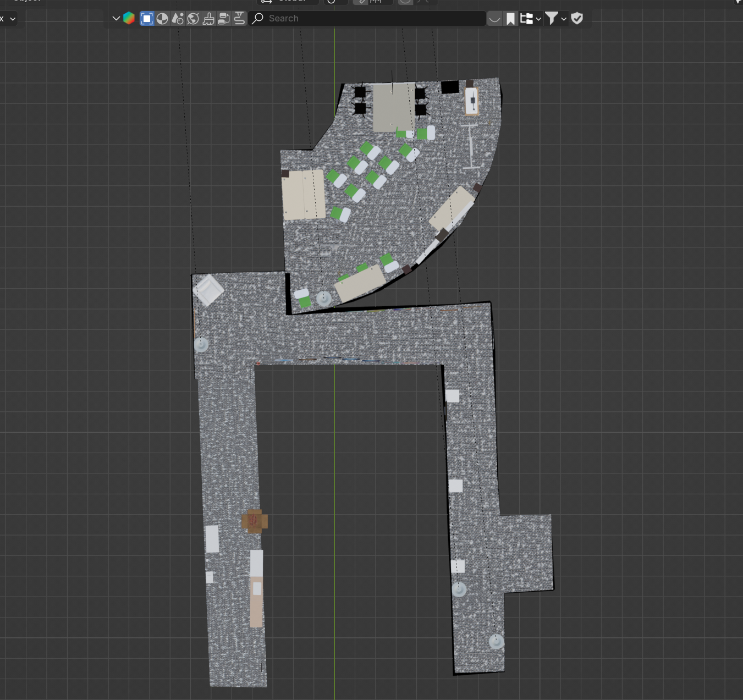Click the shield checkmark icon on the right
Viewport: 743px width, 700px height.
click(577, 18)
